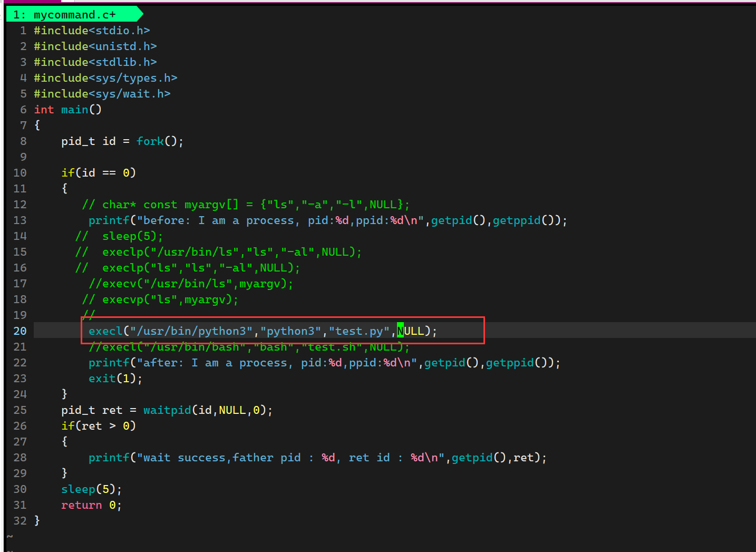Click the 'before: I am a process' printf
This screenshot has height=552, width=756.
[328, 220]
